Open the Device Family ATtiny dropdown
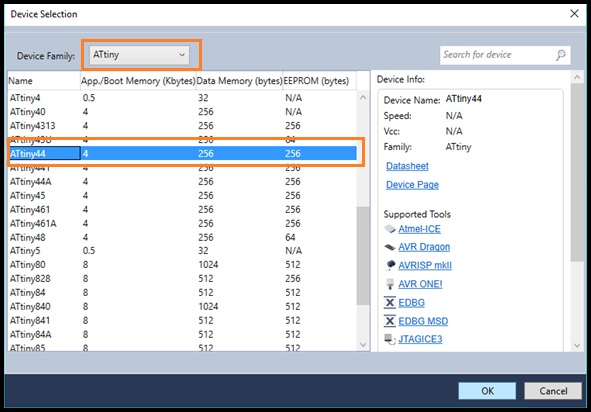Image resolution: width=591 pixels, height=412 pixels. (x=139, y=55)
